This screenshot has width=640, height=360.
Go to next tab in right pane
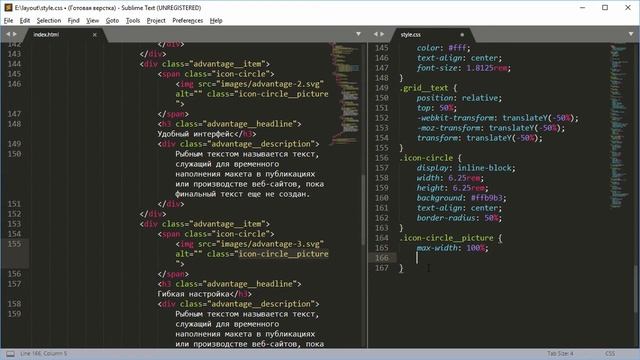(x=382, y=34)
